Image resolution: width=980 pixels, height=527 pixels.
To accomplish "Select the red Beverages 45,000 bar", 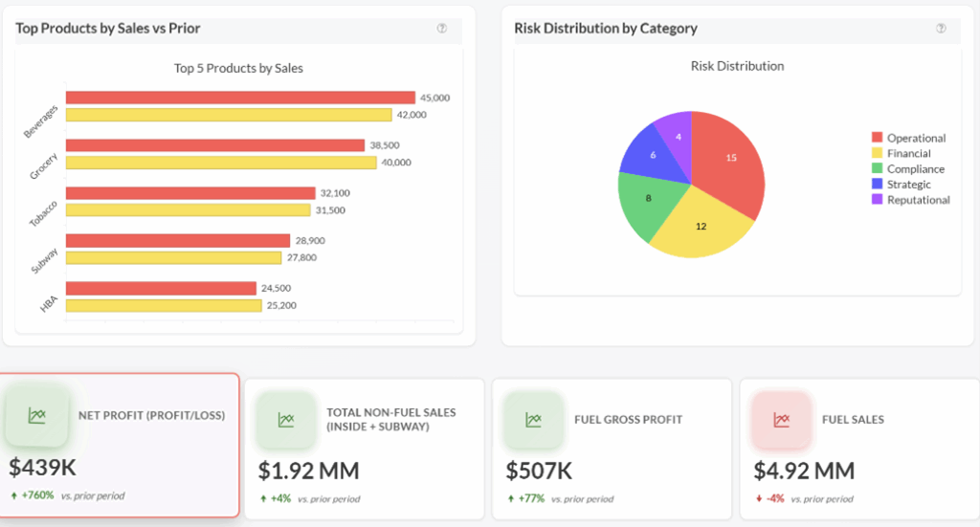I will click(239, 98).
